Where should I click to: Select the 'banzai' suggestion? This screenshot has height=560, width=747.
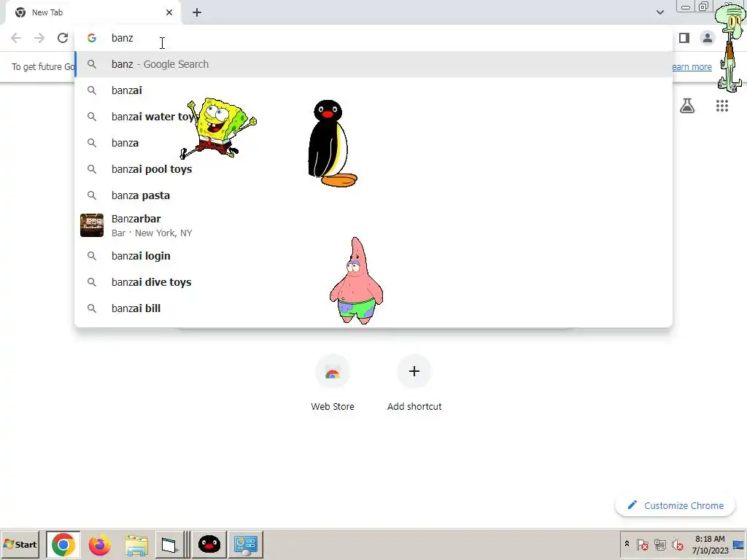tap(373, 90)
